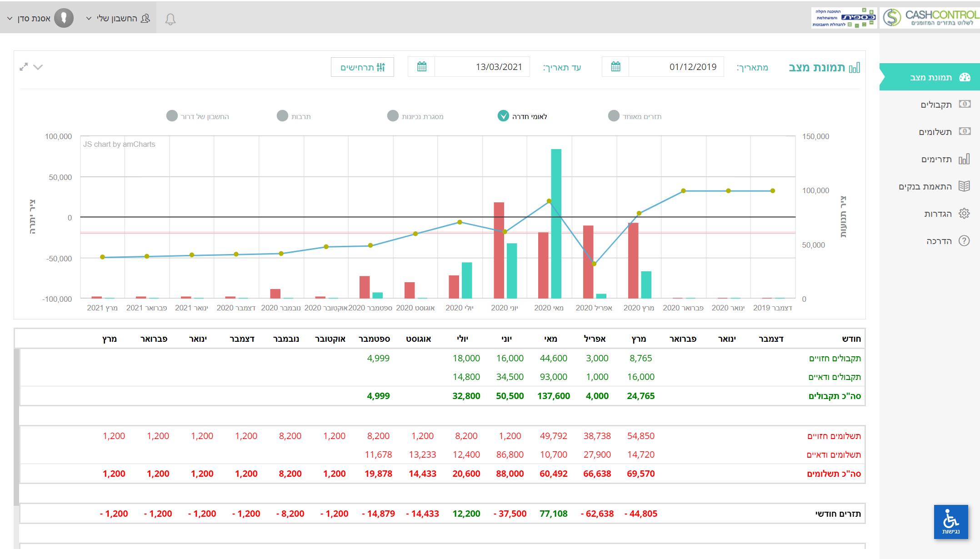This screenshot has width=980, height=559.
Task: Click the החשבון שלי people icon
Action: [x=145, y=18]
